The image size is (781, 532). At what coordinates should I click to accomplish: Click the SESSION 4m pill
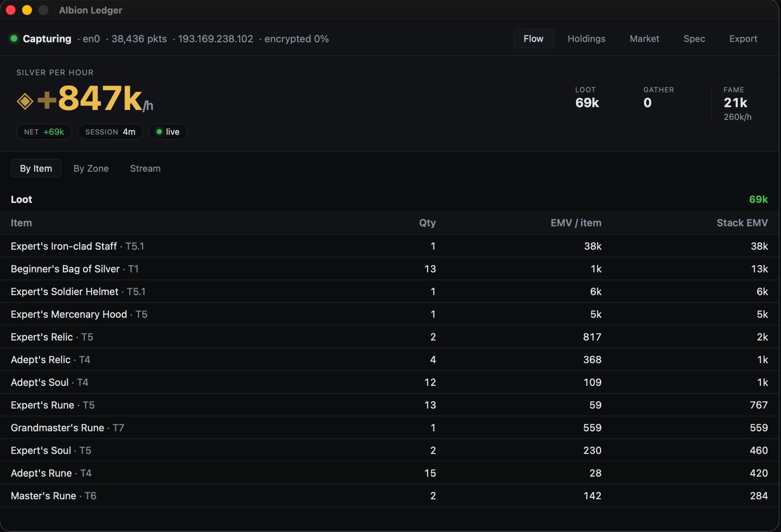pyautogui.click(x=110, y=132)
